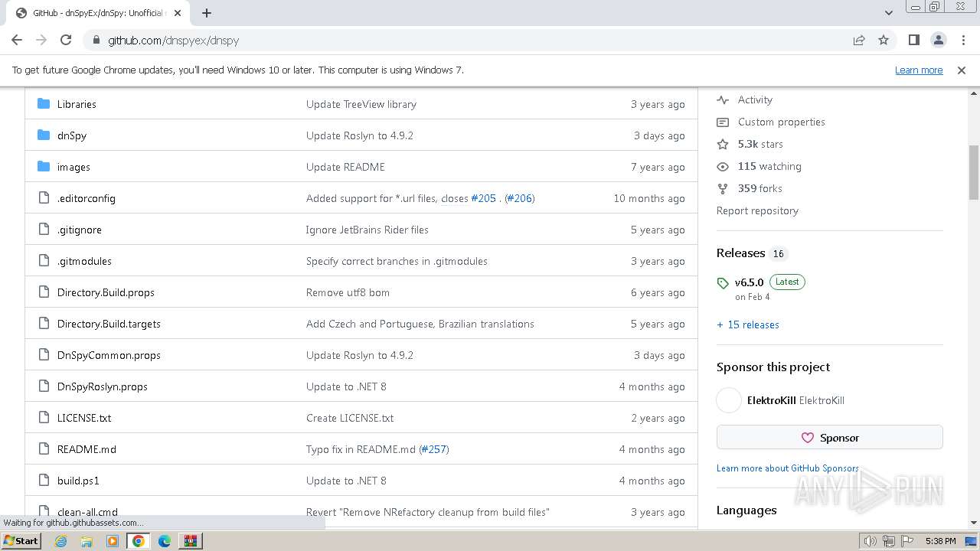Click the LICENSE.txt file icon
Screen dimensions: 980x551
44,418
